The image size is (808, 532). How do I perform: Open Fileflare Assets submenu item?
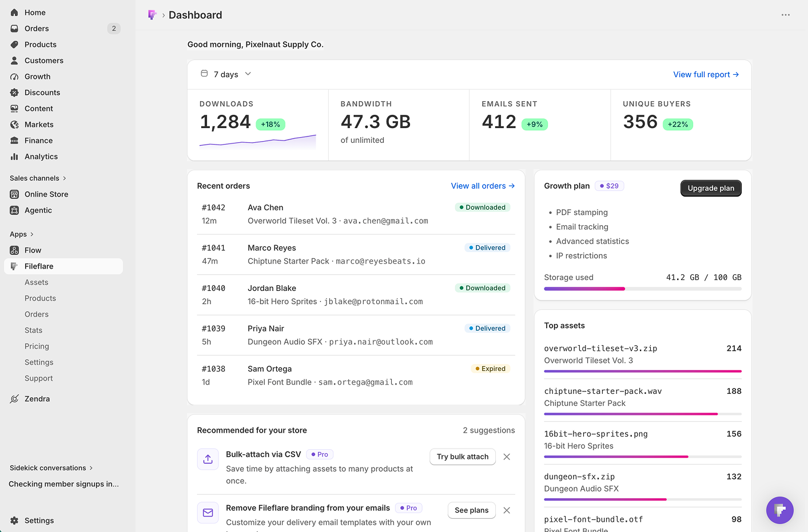point(37,282)
